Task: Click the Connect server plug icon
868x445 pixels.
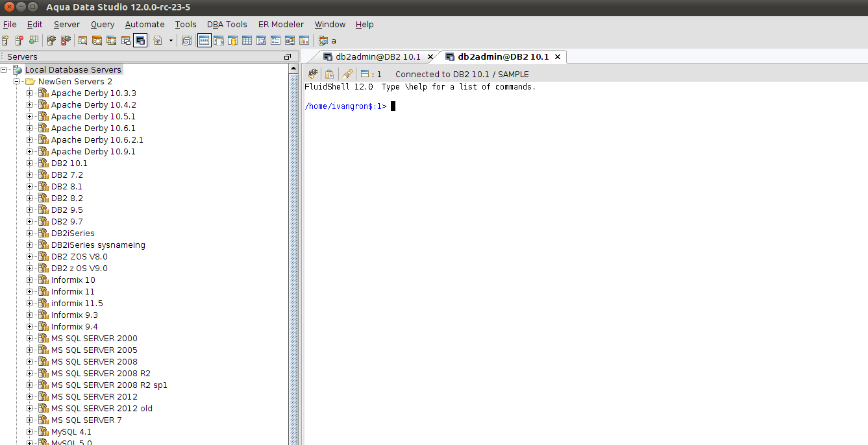Action: pyautogui.click(x=51, y=40)
